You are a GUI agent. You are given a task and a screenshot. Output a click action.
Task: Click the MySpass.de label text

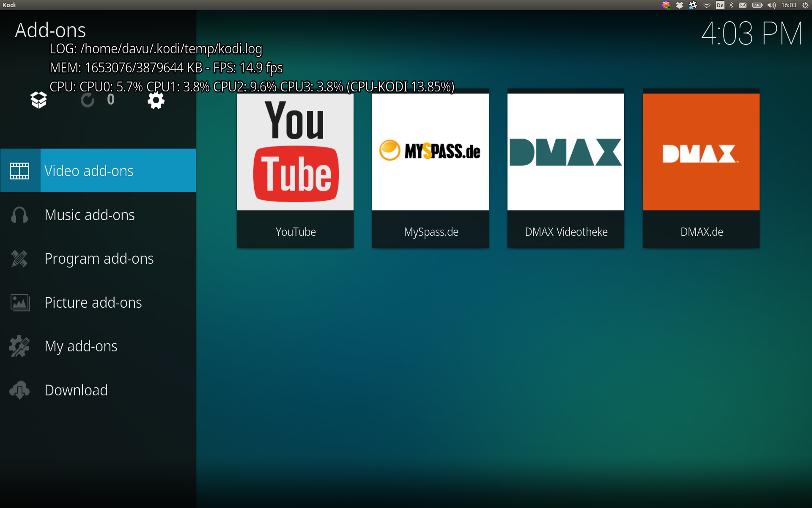click(x=431, y=232)
